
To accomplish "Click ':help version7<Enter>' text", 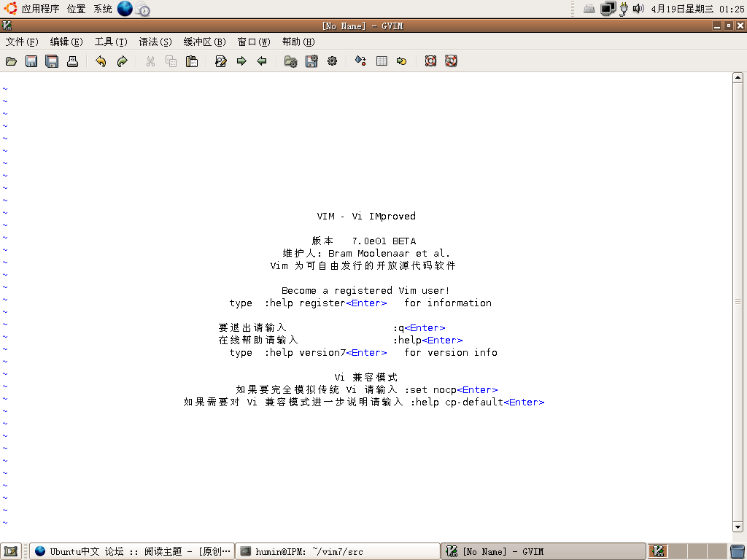I will click(x=325, y=352).
